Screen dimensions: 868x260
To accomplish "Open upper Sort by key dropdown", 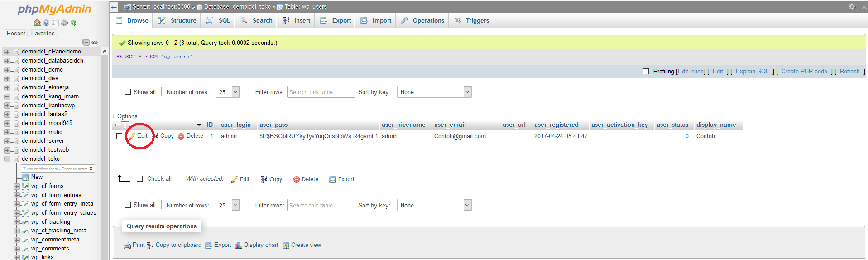I will click(x=434, y=92).
